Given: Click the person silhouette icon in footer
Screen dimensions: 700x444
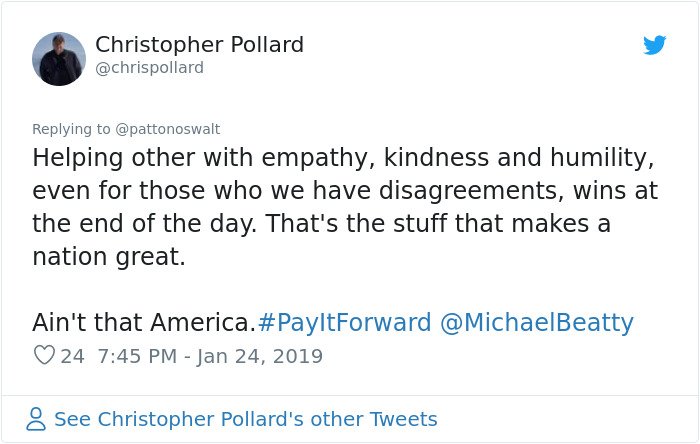Looking at the screenshot, I should point(36,419).
